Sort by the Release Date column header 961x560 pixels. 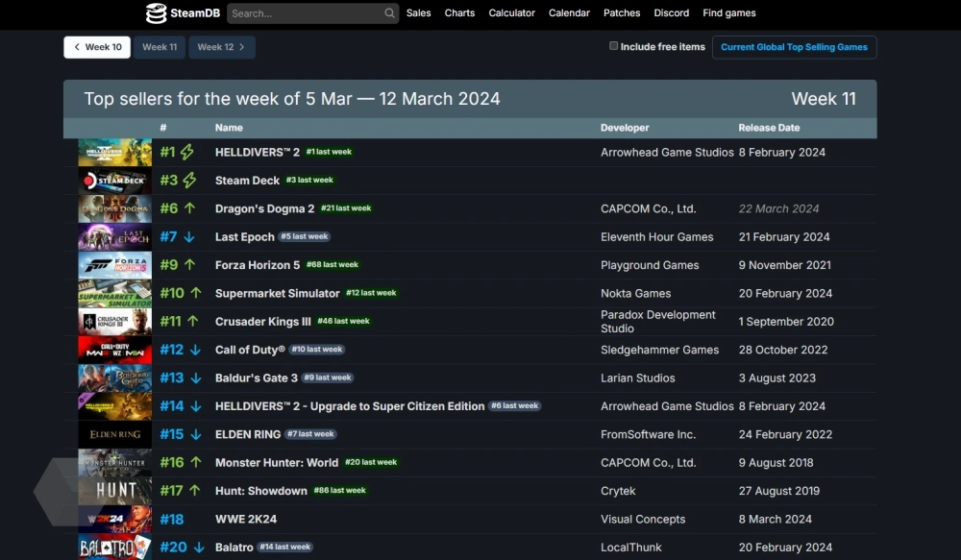(x=769, y=128)
